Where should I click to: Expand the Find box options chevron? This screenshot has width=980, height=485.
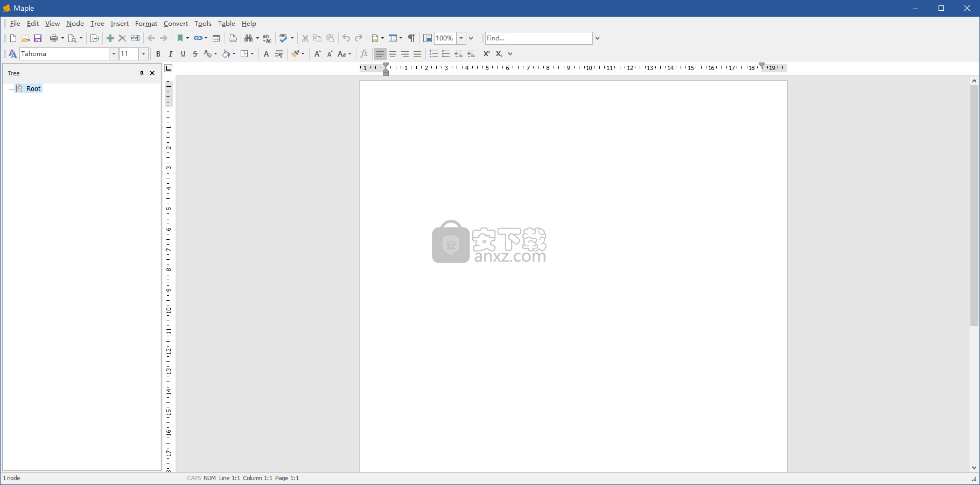[598, 38]
